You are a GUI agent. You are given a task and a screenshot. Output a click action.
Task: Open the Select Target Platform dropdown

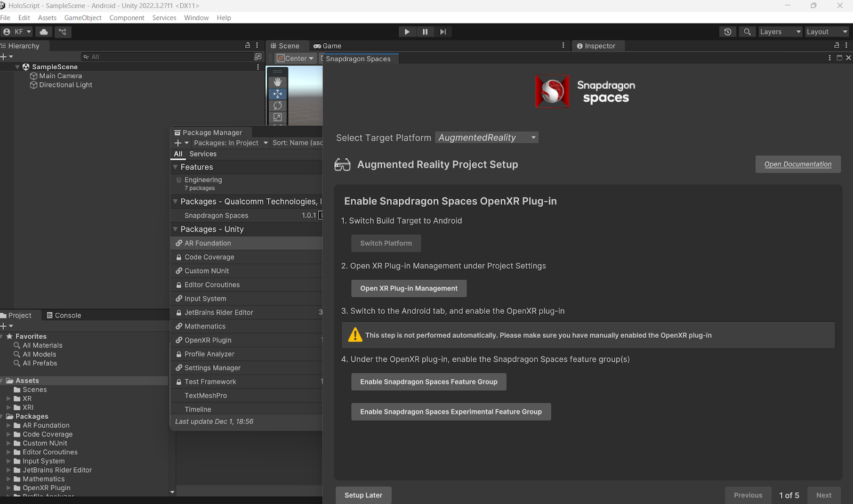click(x=486, y=137)
